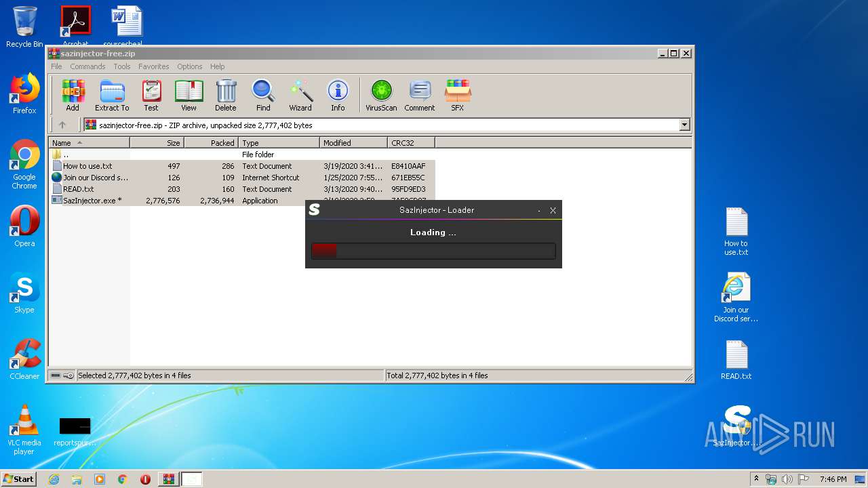Select the SazInjector desktop executable icon
The height and width of the screenshot is (488, 868).
(x=736, y=426)
